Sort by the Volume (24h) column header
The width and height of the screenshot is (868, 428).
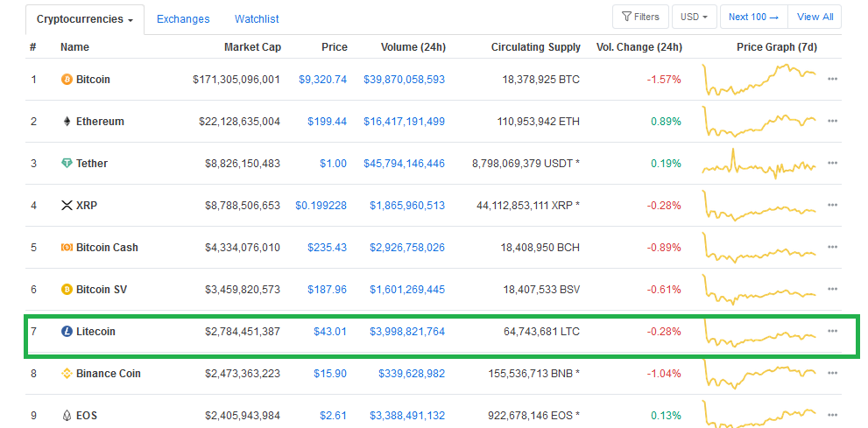pos(413,47)
